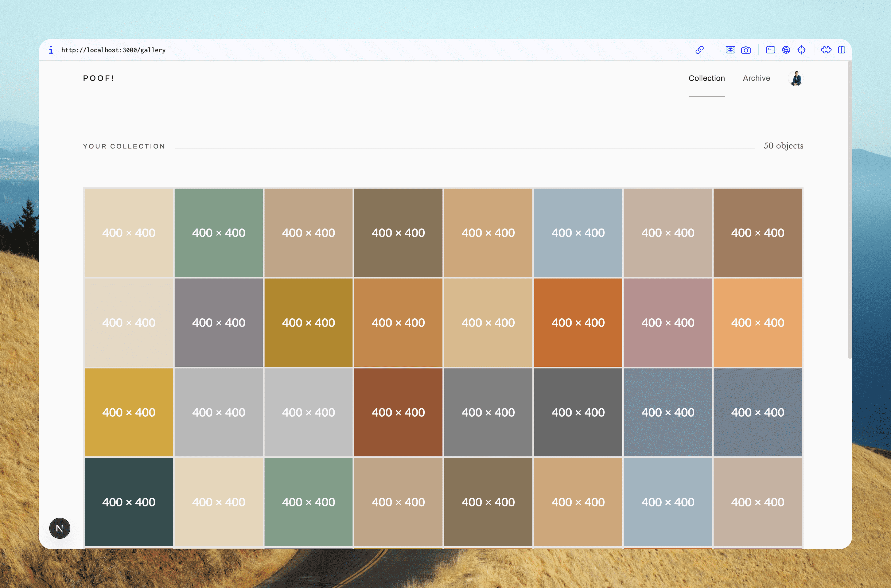The height and width of the screenshot is (588, 891).
Task: Select the sage green tile in first row
Action: click(x=219, y=233)
